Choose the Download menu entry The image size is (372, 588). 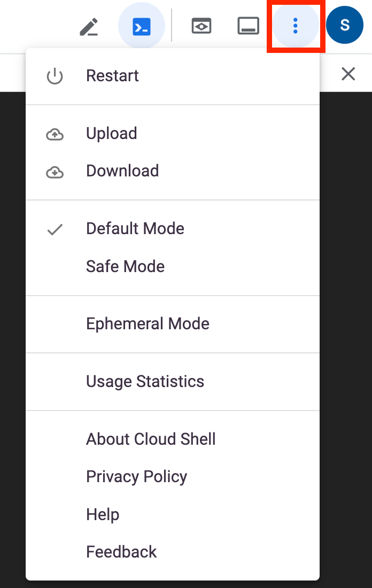122,171
